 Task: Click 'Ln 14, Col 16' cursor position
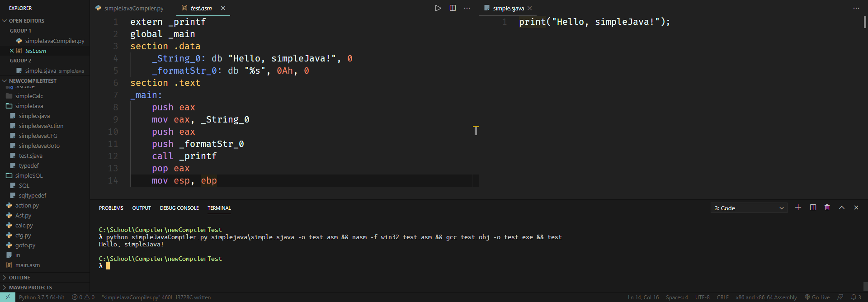643,297
